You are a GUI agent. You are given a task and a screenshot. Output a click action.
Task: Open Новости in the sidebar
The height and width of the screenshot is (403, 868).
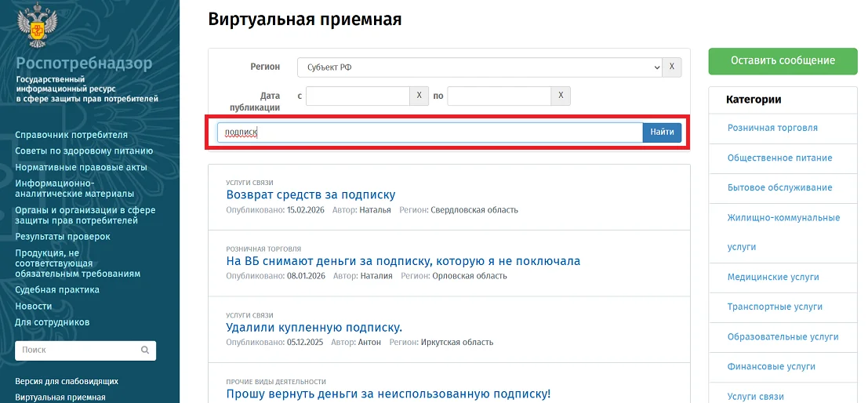click(x=33, y=306)
